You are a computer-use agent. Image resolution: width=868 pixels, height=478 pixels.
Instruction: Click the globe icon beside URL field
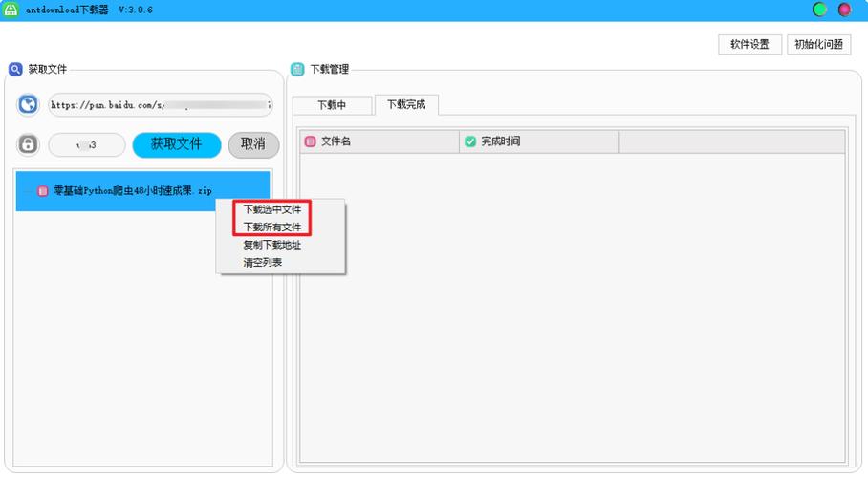tap(28, 104)
